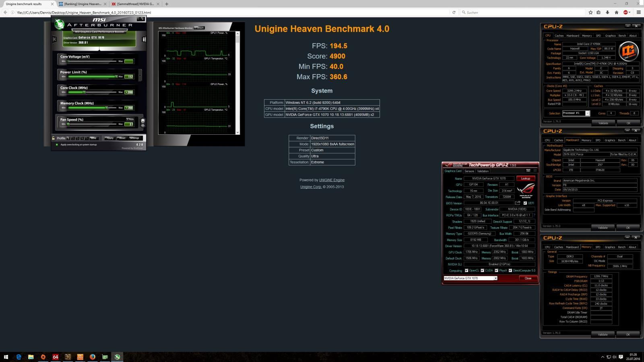Open the Processor #1 selection dropdown in CPU-Z
The image size is (644, 362).
pyautogui.click(x=576, y=113)
